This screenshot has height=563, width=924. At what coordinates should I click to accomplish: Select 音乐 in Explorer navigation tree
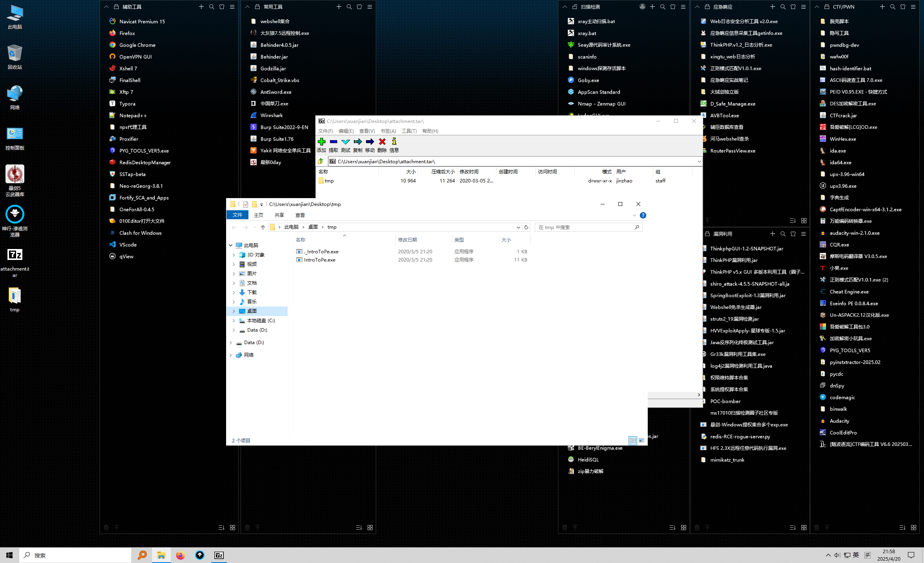point(252,301)
